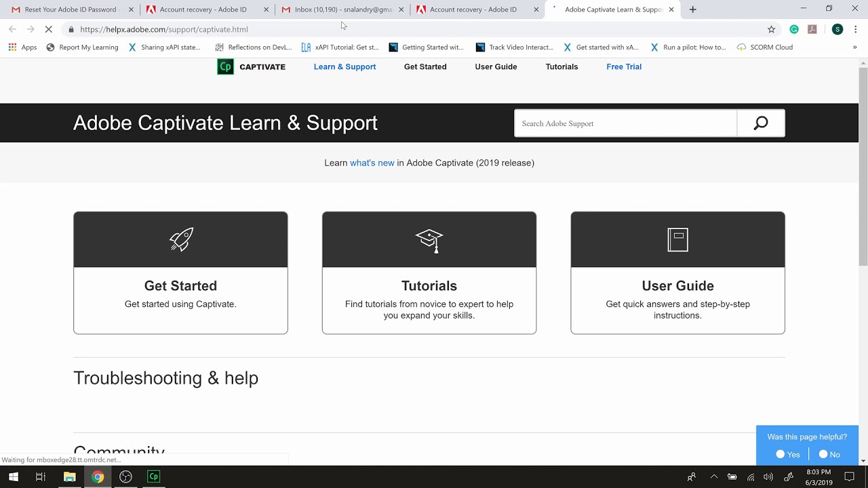Open Get Started nav item

425,66
